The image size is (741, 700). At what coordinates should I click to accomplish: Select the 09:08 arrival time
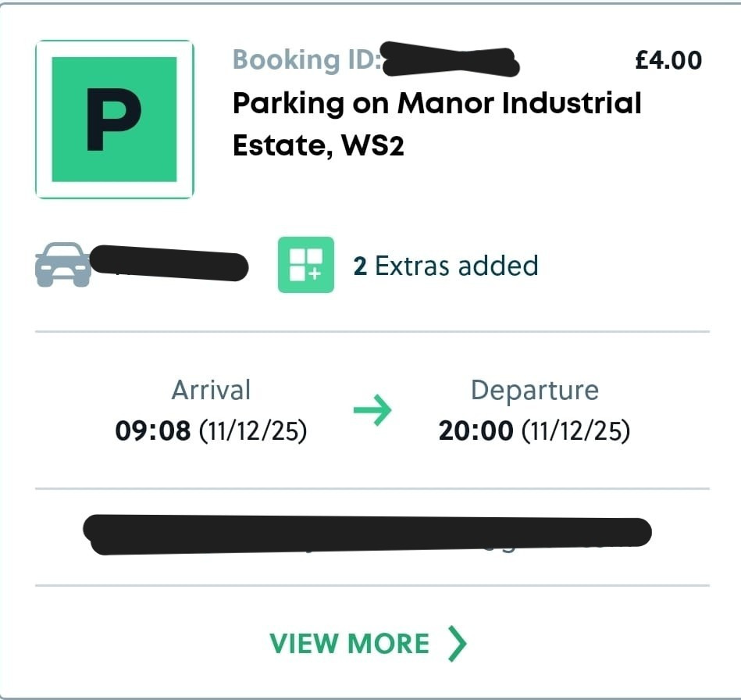[153, 430]
